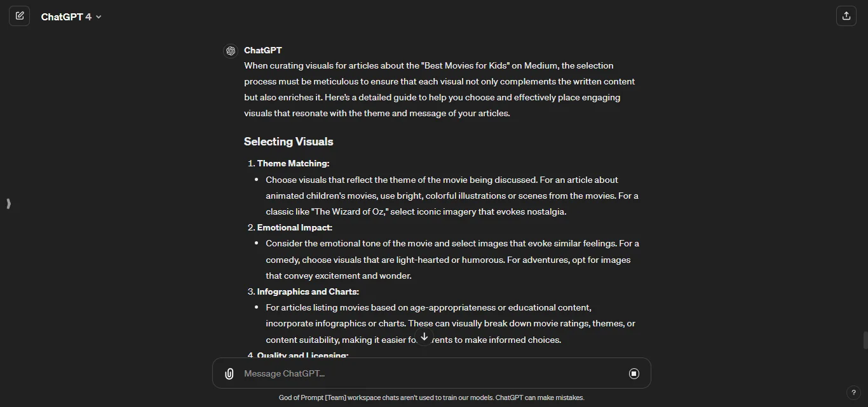This screenshot has height=407, width=868.
Task: Start a new chat with the compose icon
Action: tap(20, 15)
